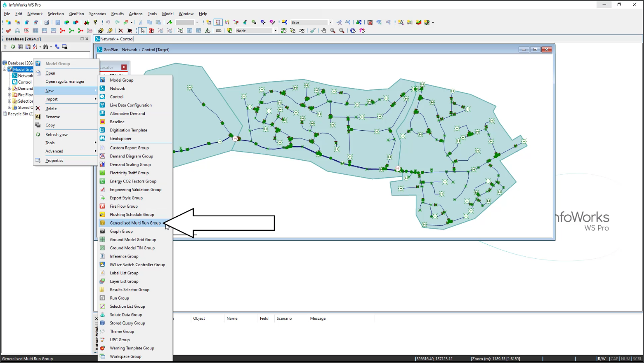644x363 pixels.
Task: Click the green refresh icon in Database panel
Action: (13, 47)
